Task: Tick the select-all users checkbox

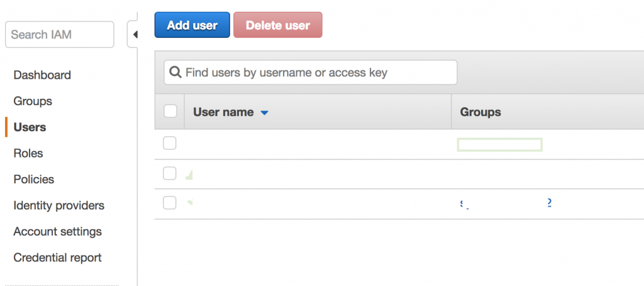Action: tap(170, 111)
